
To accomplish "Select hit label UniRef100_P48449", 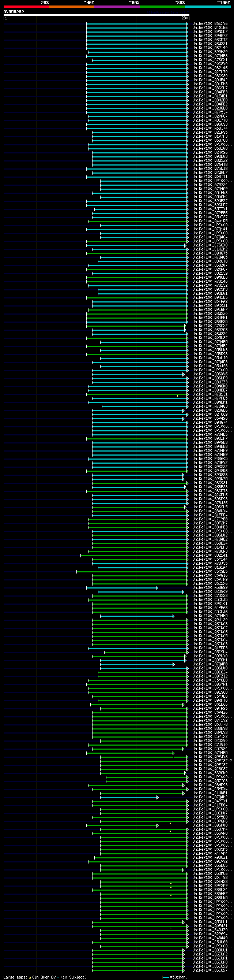I will (x=210, y=938).
